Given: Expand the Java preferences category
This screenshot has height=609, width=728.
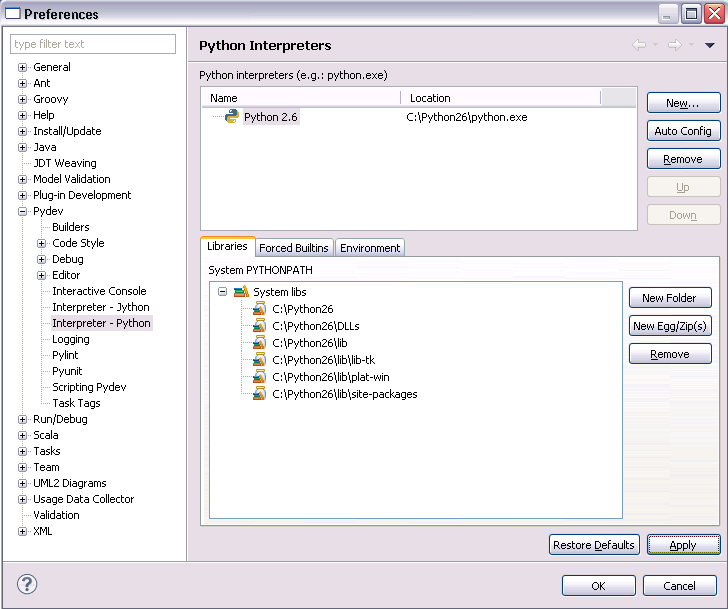Looking at the screenshot, I should tap(22, 147).
